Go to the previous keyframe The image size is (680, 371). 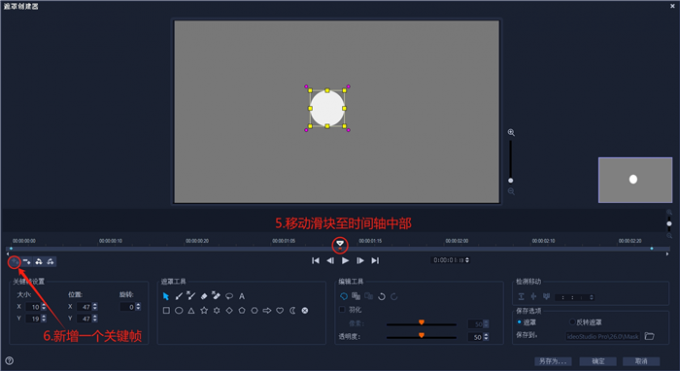39,262
